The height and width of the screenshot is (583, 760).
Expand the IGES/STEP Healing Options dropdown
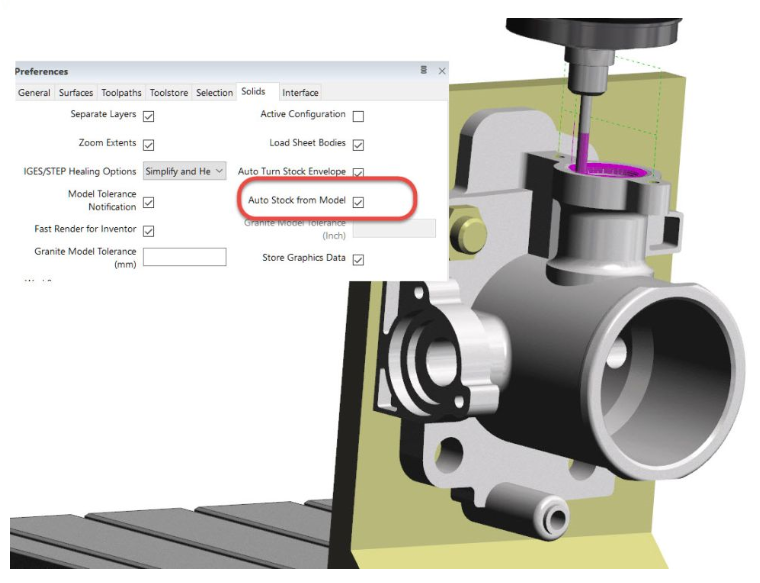click(185, 172)
